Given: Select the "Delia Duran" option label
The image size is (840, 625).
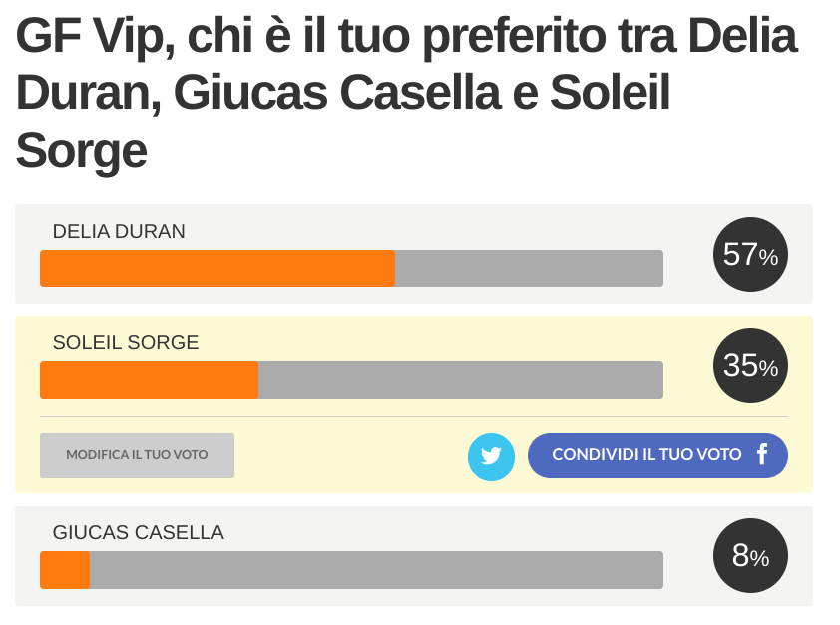Looking at the screenshot, I should click(119, 232).
